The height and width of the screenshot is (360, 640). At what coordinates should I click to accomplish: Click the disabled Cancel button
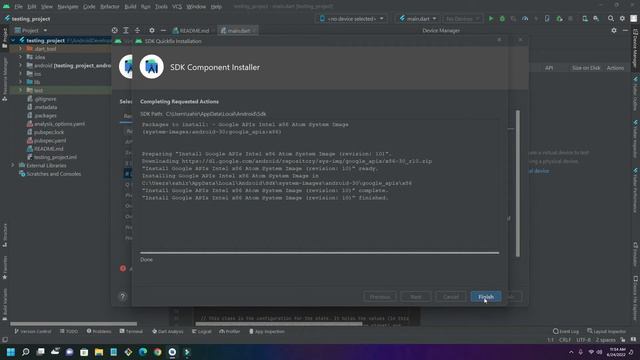(451, 297)
